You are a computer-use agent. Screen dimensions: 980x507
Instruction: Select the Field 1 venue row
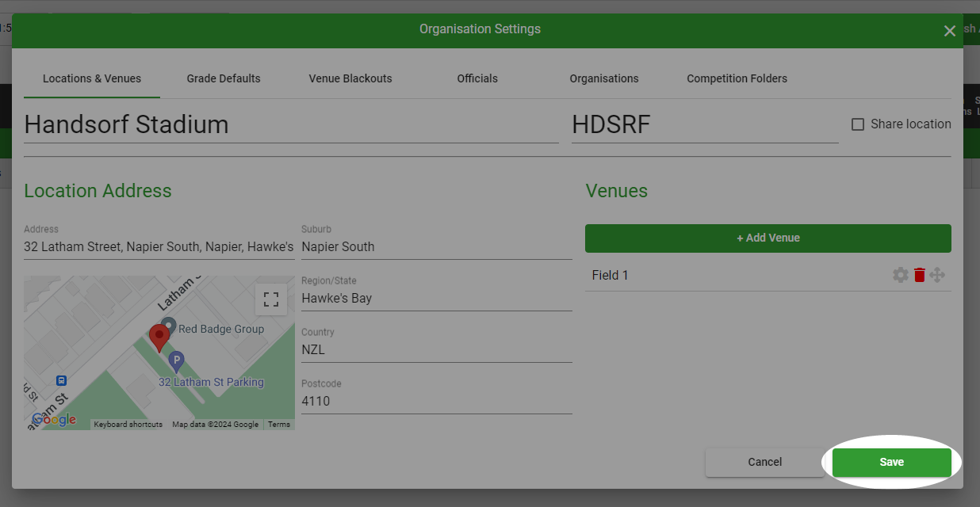768,275
